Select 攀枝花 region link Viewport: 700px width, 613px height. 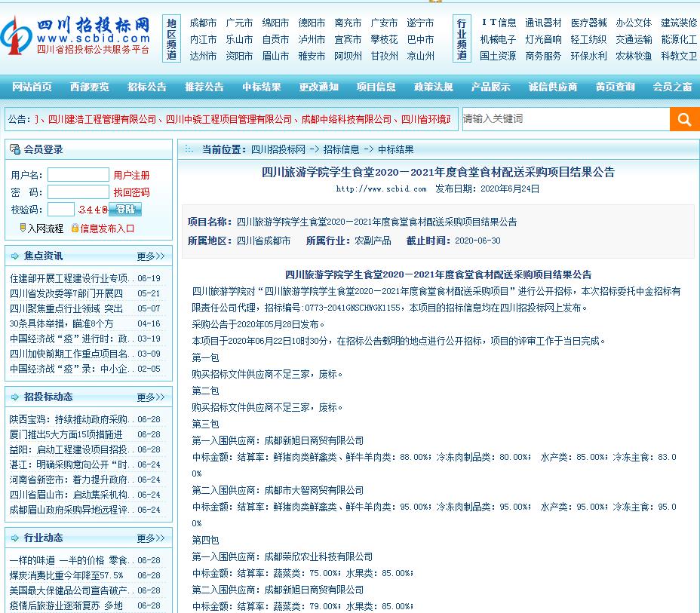[x=384, y=39]
